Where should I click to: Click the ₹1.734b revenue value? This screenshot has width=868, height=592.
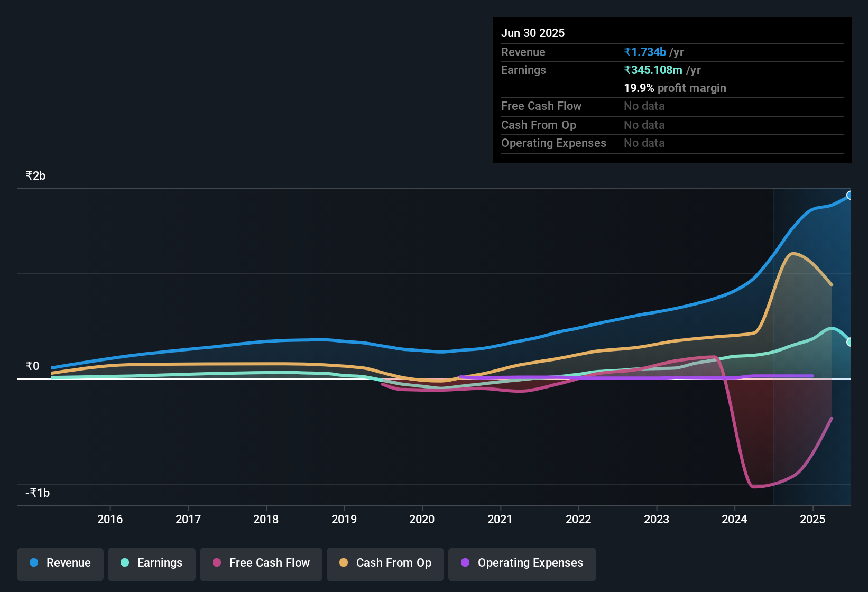[x=645, y=52]
